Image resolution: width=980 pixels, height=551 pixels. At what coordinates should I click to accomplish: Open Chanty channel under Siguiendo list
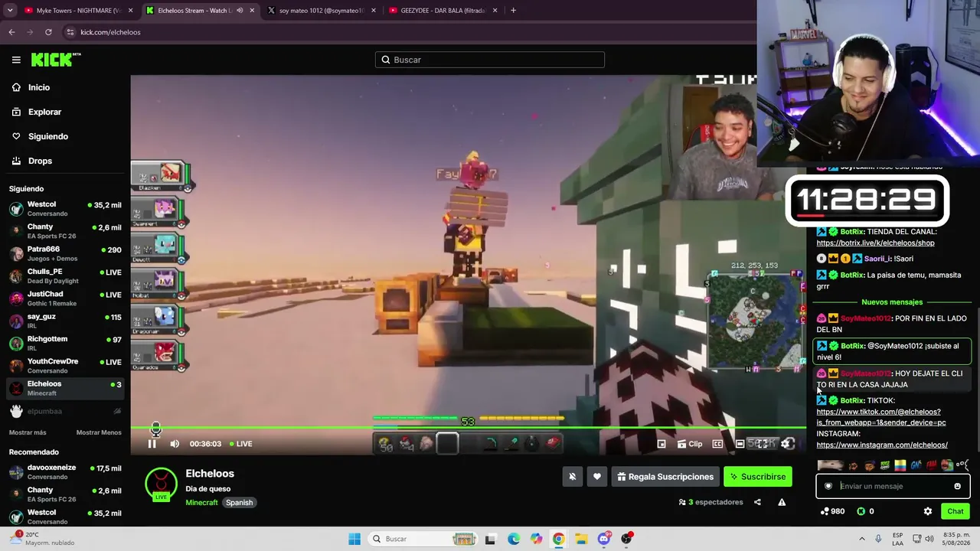point(65,231)
